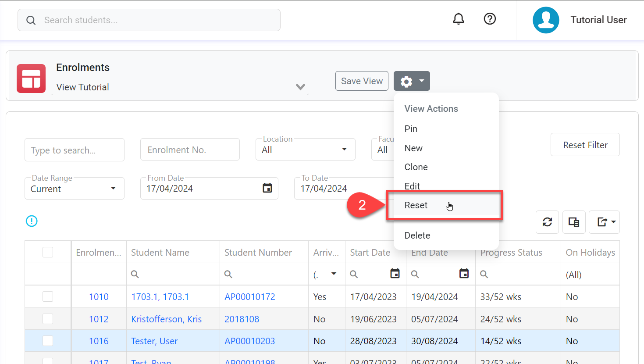Select the checkbox for enrolment 1012

click(48, 319)
